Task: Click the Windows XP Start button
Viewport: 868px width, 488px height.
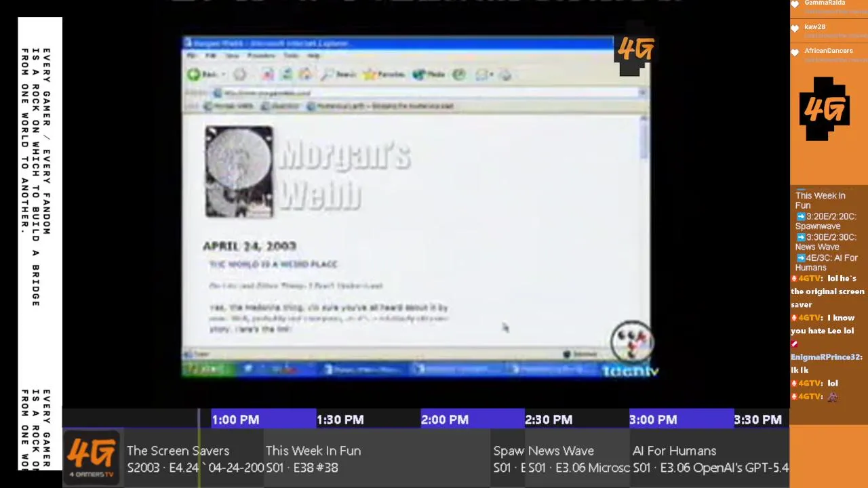Action: [x=206, y=369]
